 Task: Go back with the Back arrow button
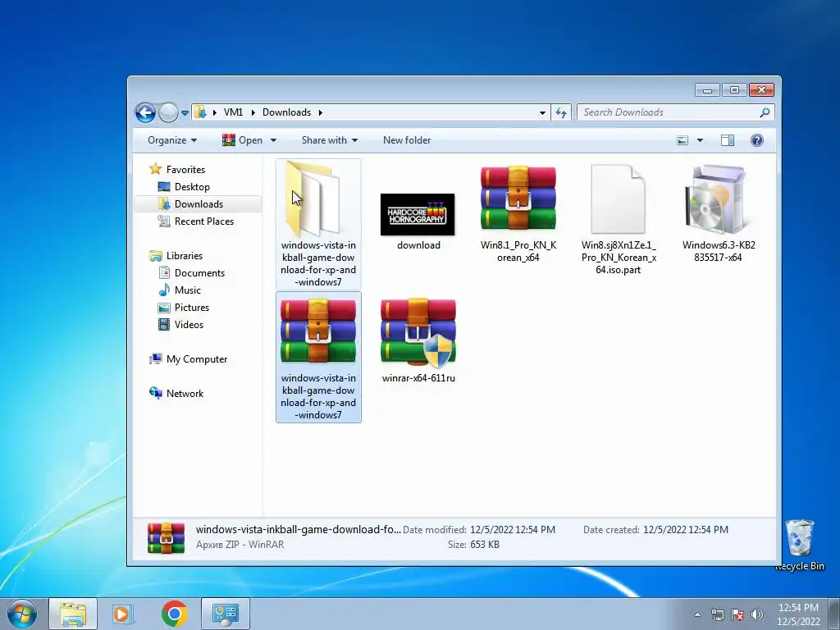(145, 112)
